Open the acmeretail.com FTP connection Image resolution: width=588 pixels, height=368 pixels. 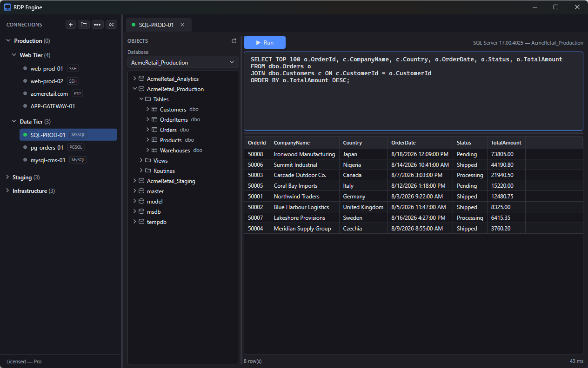pyautogui.click(x=68, y=93)
